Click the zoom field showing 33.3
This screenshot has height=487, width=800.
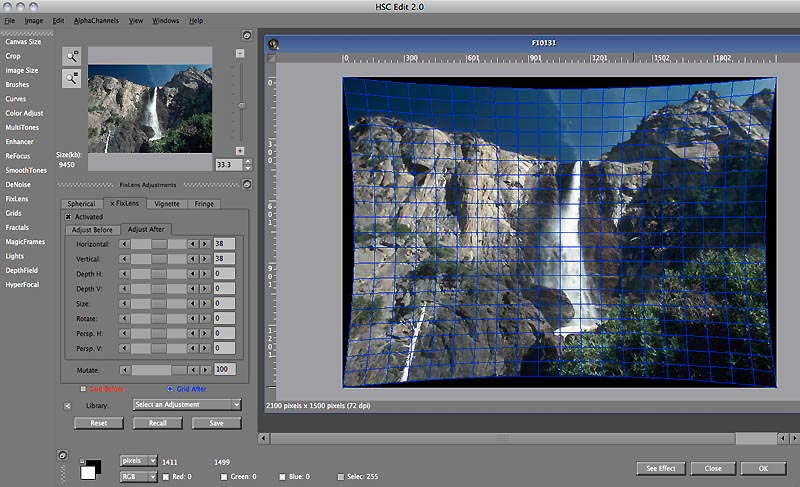(229, 165)
